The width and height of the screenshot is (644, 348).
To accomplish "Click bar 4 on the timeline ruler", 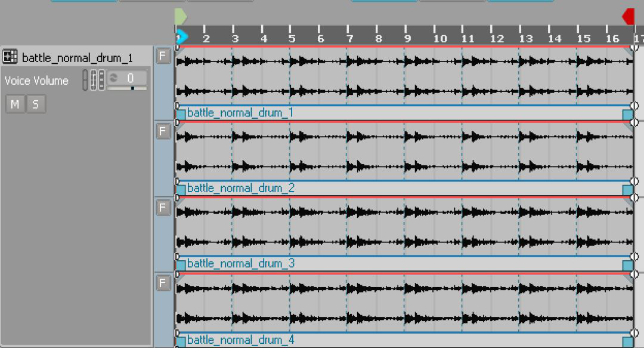I will tap(264, 39).
